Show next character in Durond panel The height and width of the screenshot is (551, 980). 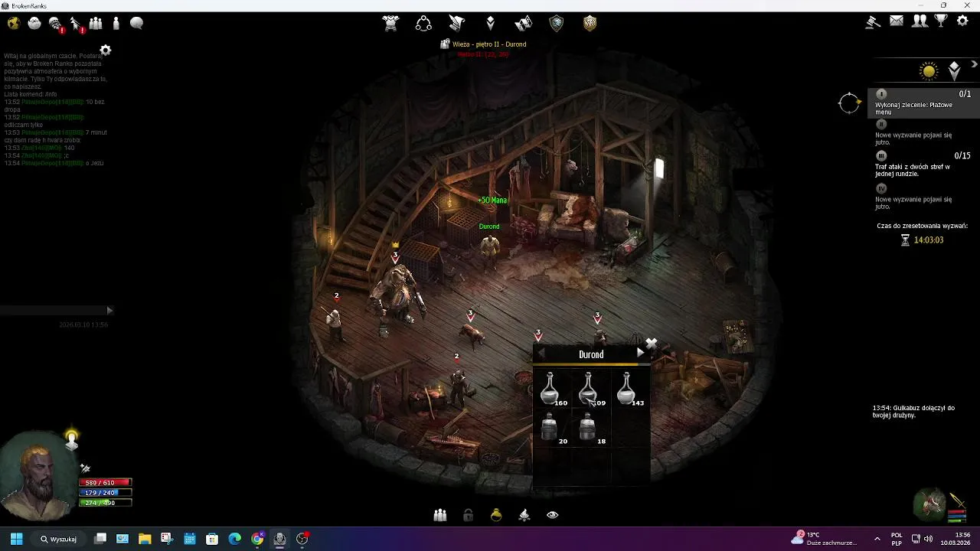coord(640,353)
